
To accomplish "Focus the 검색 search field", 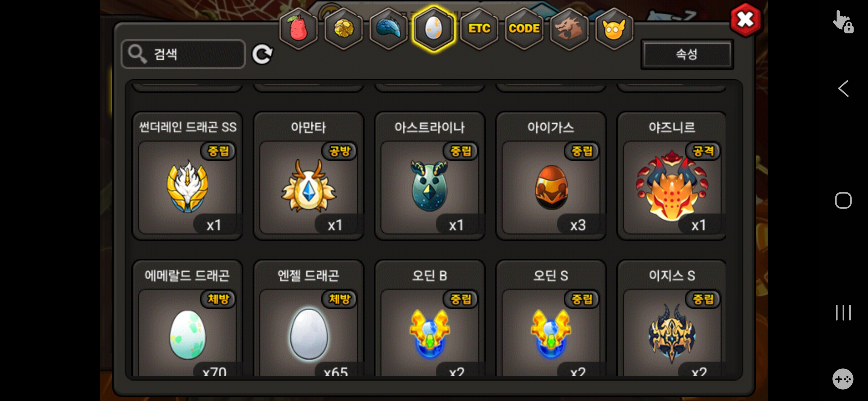I will (183, 54).
